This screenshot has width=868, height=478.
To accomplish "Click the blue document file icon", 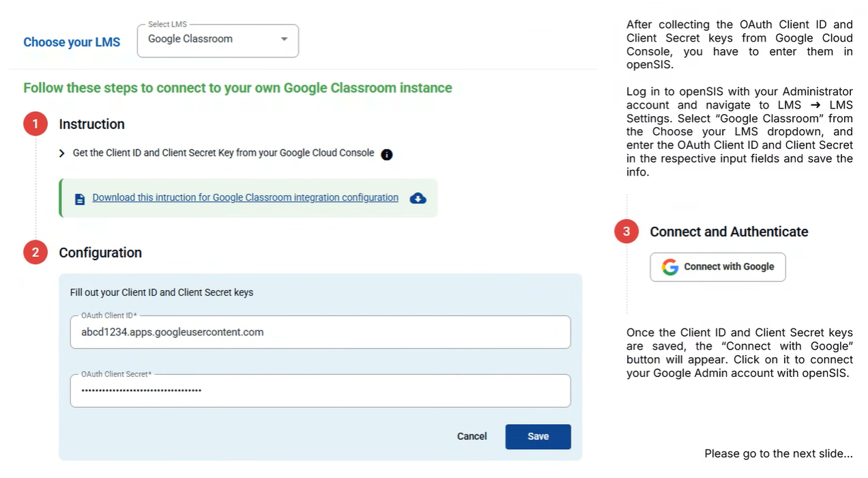I will [x=80, y=199].
